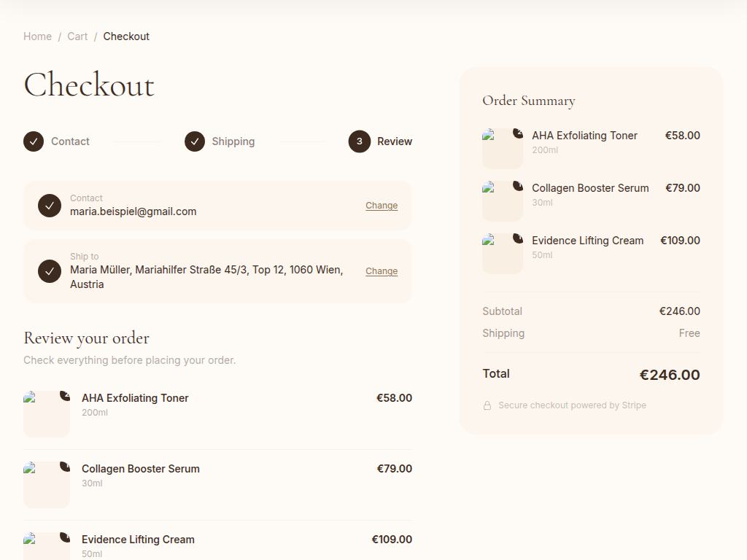The image size is (747, 560).
Task: Change the Ship to address
Action: coord(382,271)
